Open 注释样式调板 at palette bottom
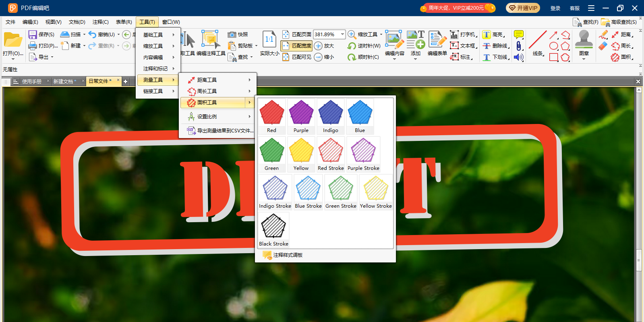Screen dimensions: 644x322 pyautogui.click(x=288, y=255)
